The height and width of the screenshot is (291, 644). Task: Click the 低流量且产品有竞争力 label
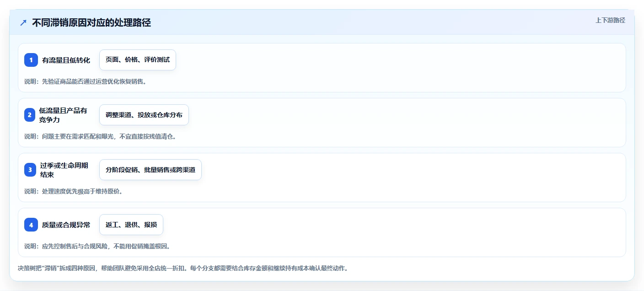click(x=63, y=115)
